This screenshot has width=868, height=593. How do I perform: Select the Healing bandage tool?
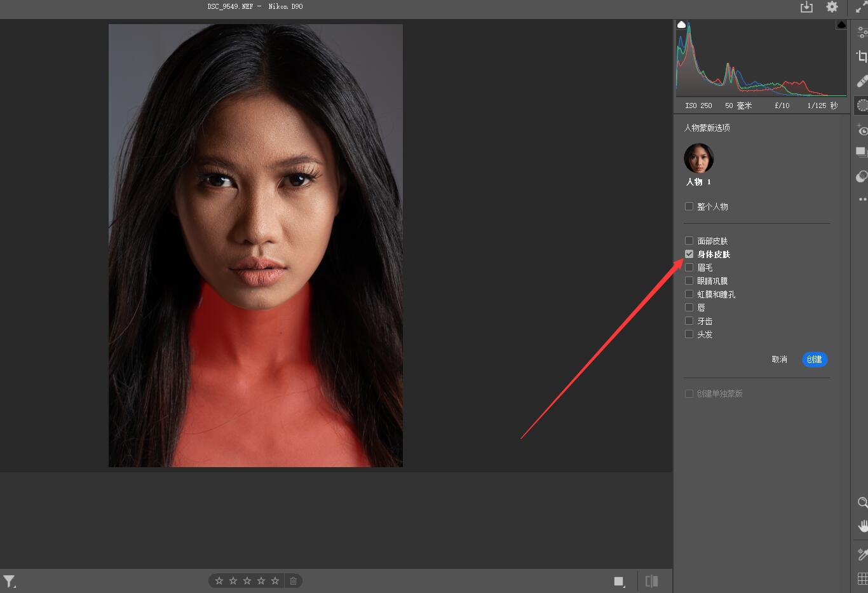pos(862,81)
